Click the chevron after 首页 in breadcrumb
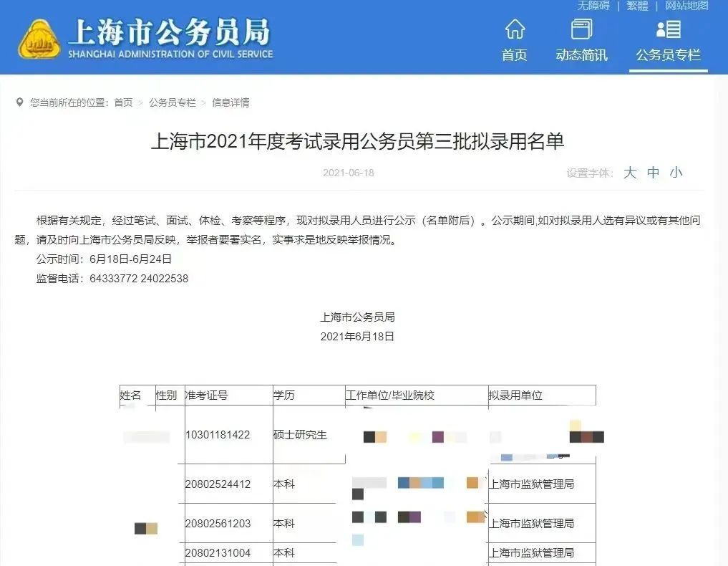The width and height of the screenshot is (728, 566). [x=141, y=102]
